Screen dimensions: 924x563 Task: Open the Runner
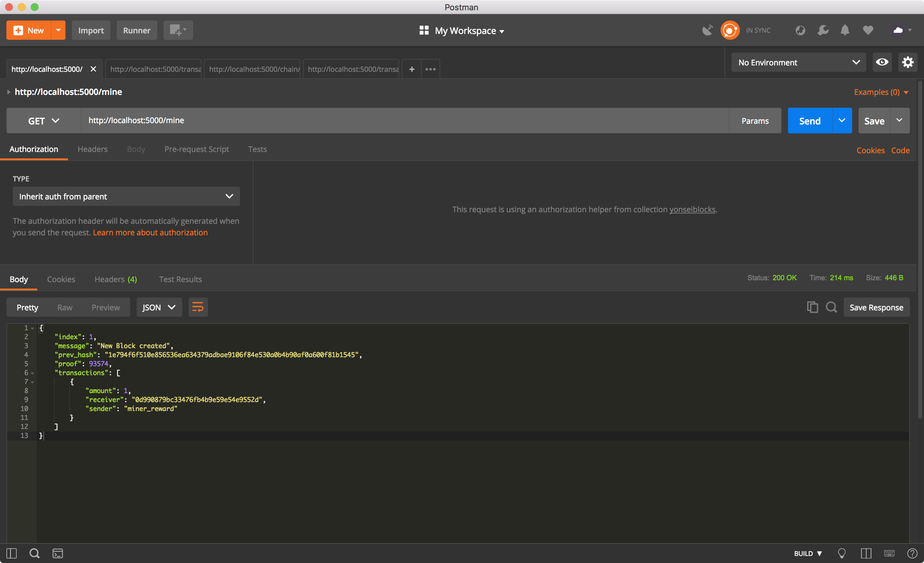(136, 30)
